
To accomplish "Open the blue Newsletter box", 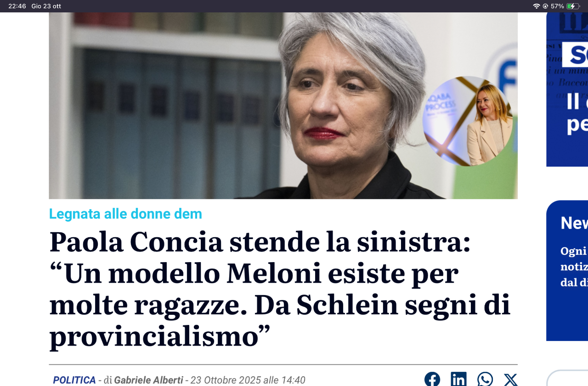I will pos(567,270).
